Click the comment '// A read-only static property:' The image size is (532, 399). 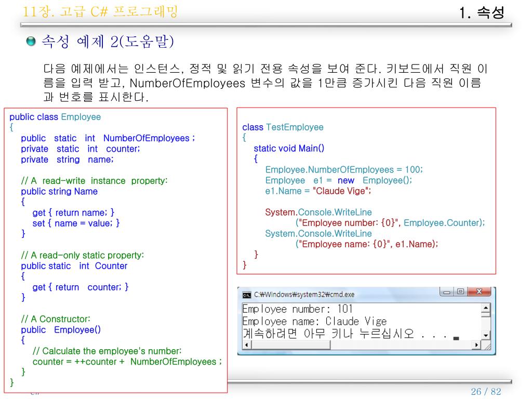(83, 255)
